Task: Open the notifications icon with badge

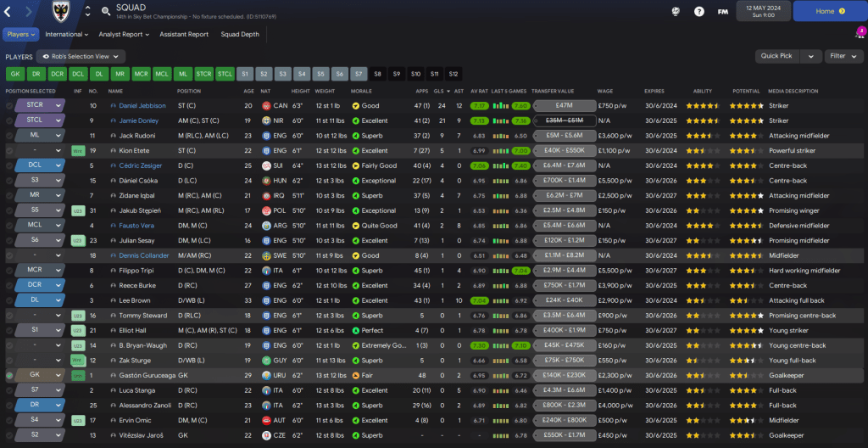Action: point(860,34)
